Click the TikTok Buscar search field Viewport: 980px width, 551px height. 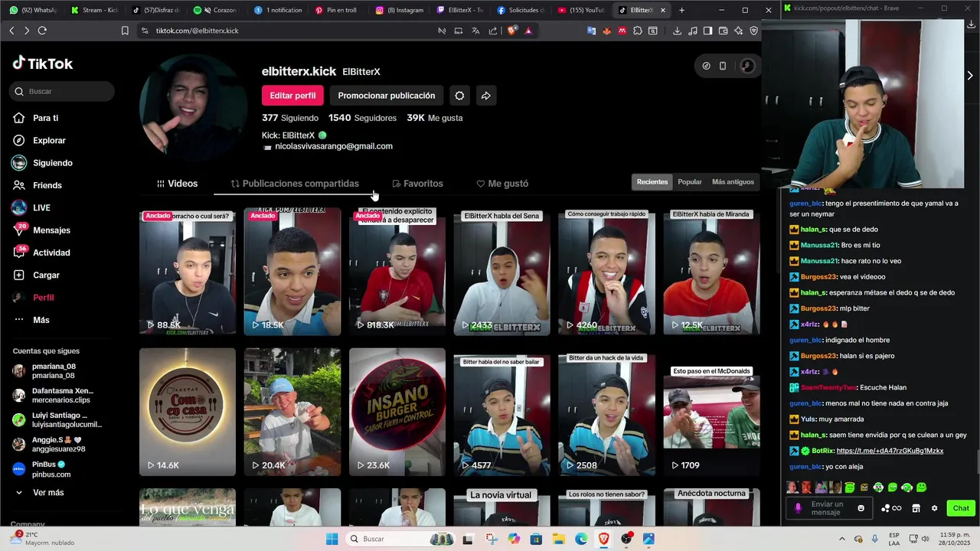coord(63,92)
